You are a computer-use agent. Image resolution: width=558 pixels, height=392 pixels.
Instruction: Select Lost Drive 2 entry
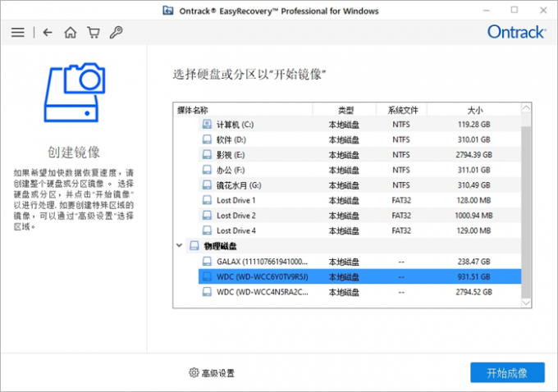[x=359, y=216]
